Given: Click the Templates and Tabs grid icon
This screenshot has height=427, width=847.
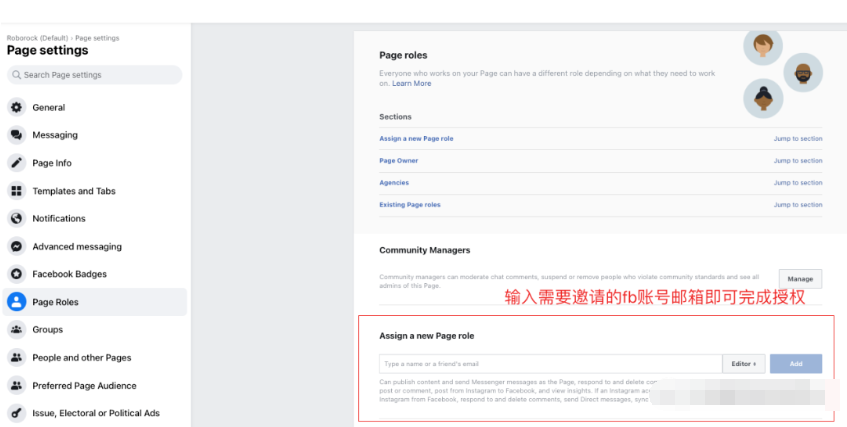Looking at the screenshot, I should coord(17,191).
